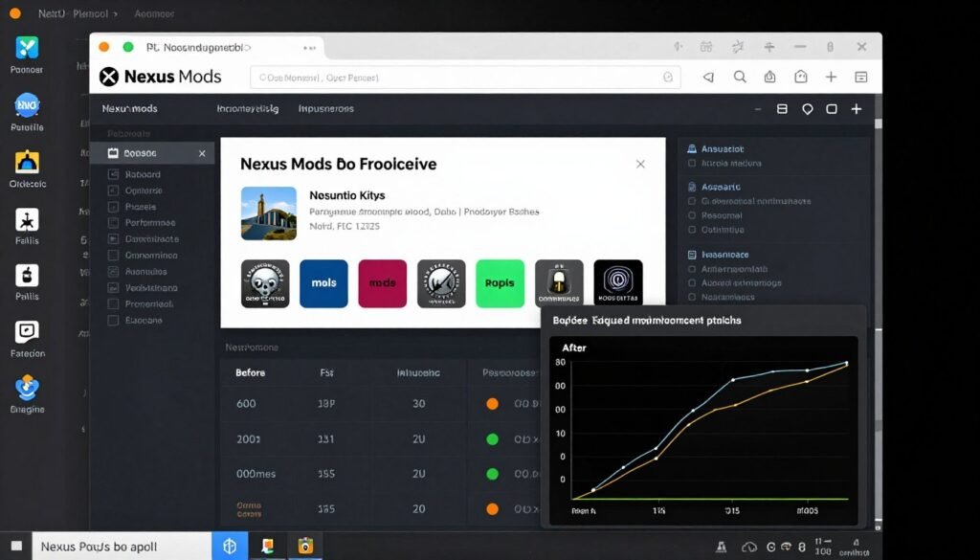Image resolution: width=980 pixels, height=560 pixels.
Task: Select the Boosoc sidebar item
Action: point(152,153)
